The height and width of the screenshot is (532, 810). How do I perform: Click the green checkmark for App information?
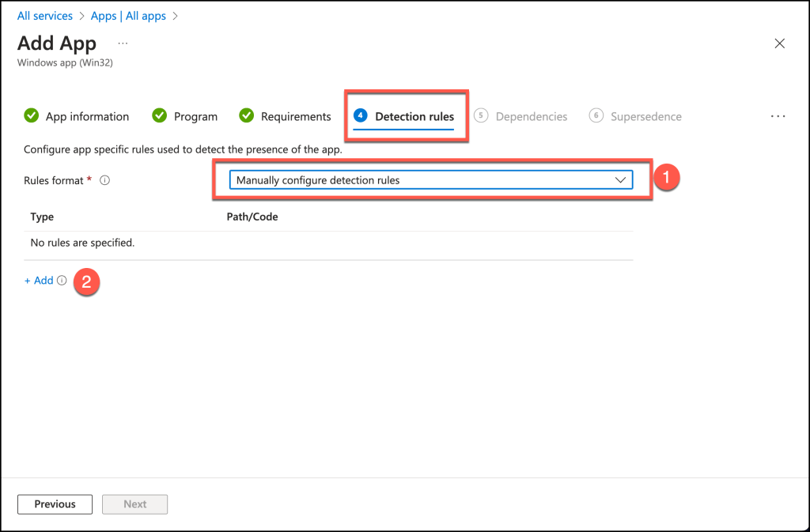coord(32,116)
